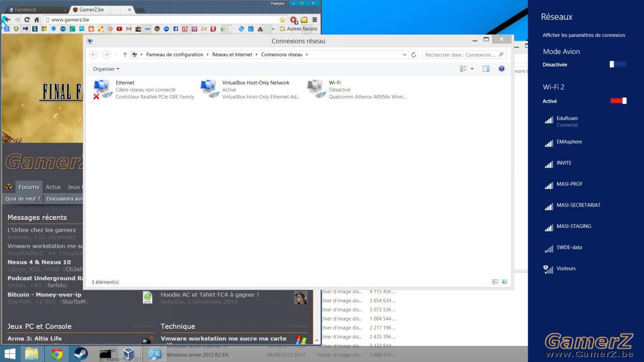The width and height of the screenshot is (644, 362).
Task: Open help in Connexions réseau window
Action: tap(502, 69)
